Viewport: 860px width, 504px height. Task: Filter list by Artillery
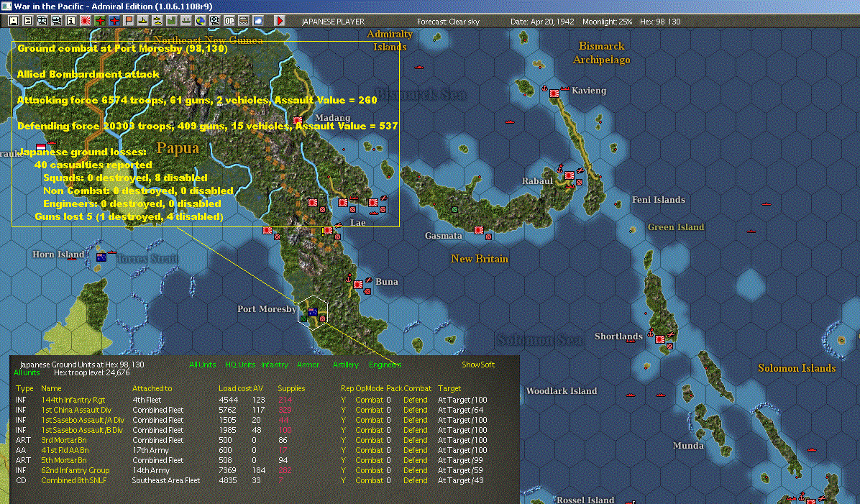tap(346, 364)
